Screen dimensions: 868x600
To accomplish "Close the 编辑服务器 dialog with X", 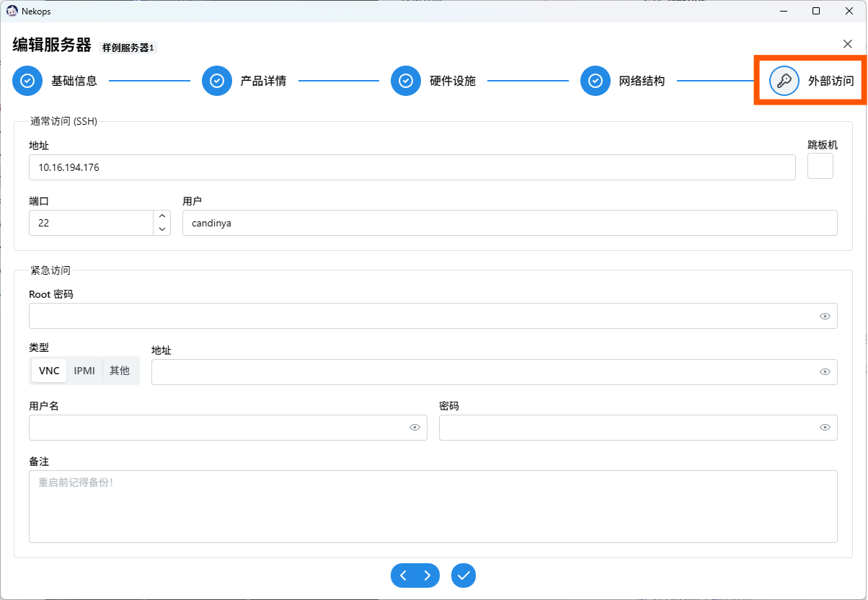I will [x=848, y=44].
